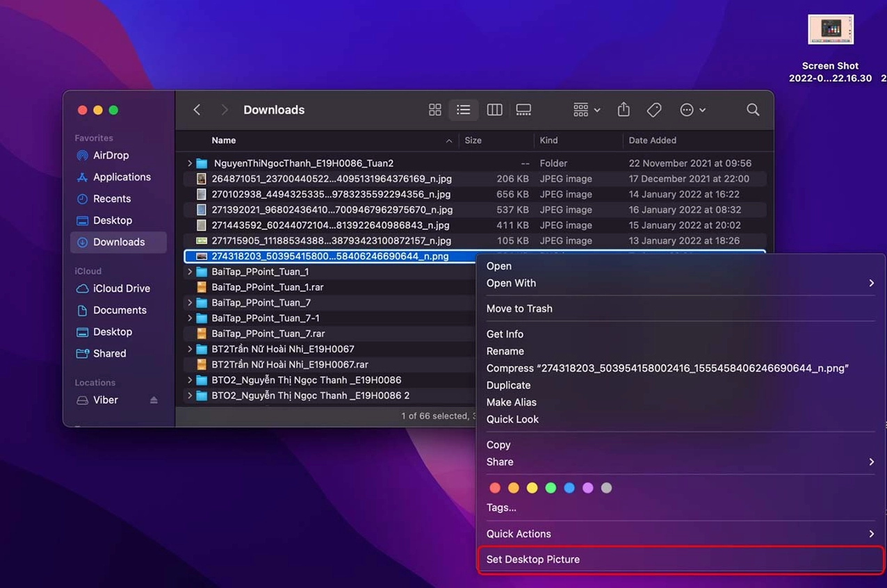
Task: Click the Share toolbar icon
Action: point(624,110)
